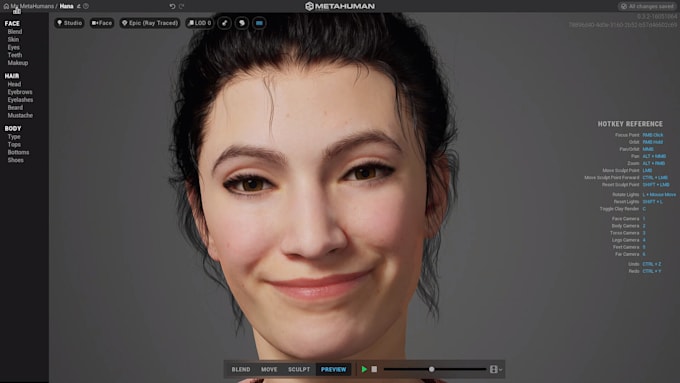Click the Torso Camera hotkey entry
The image size is (680, 383).
628,233
